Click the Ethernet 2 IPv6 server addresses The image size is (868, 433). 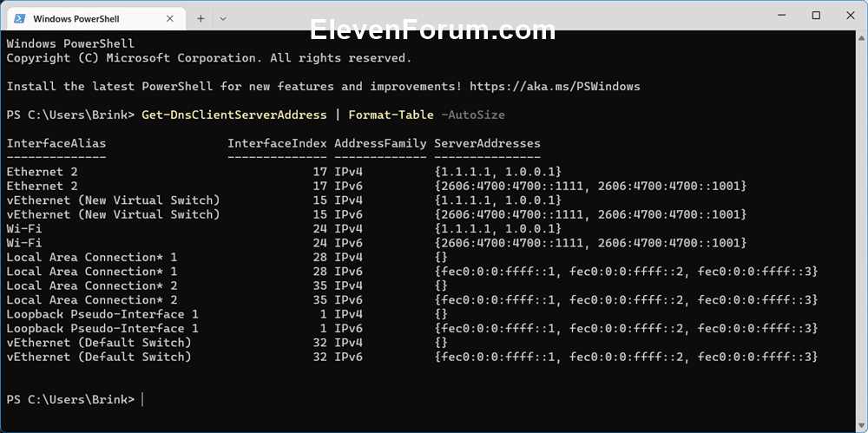pyautogui.click(x=590, y=186)
